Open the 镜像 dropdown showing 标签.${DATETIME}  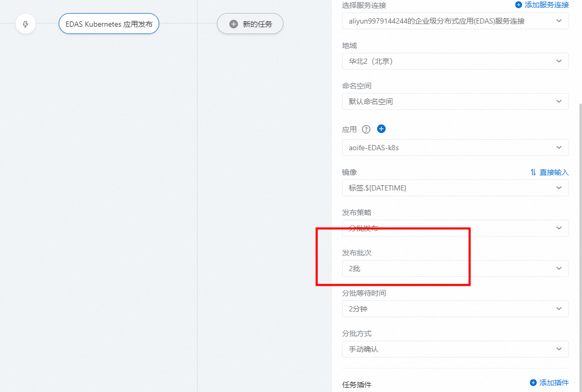tap(455, 188)
